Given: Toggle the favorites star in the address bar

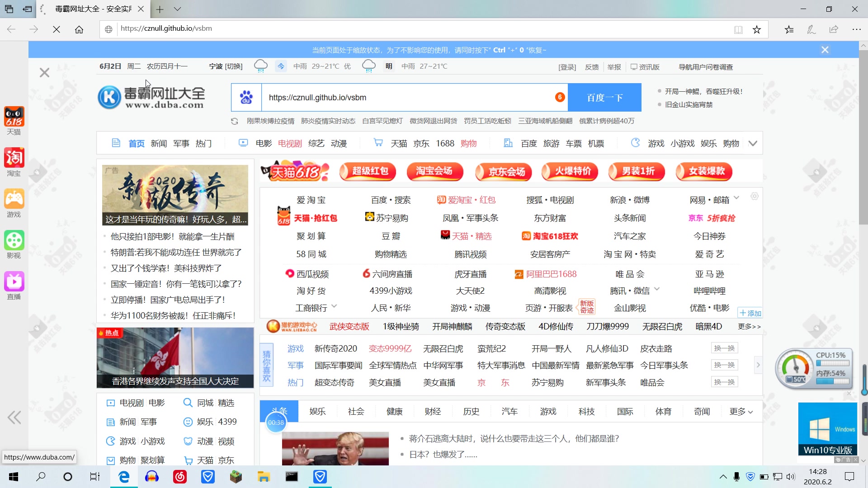Looking at the screenshot, I should (x=757, y=28).
